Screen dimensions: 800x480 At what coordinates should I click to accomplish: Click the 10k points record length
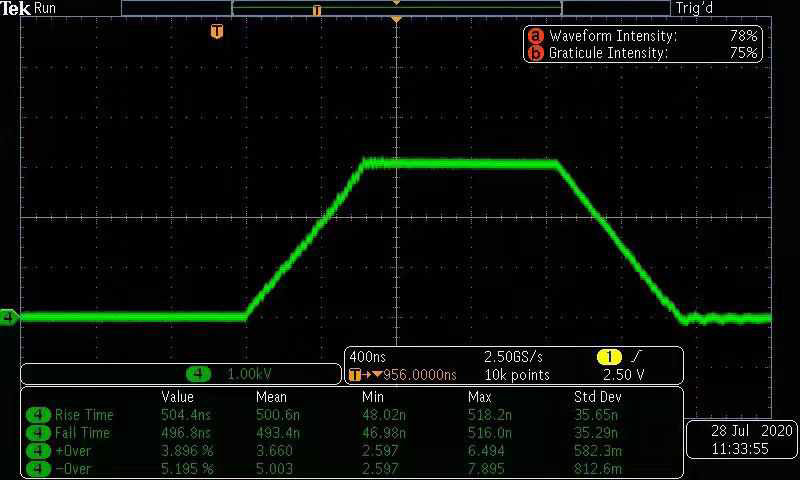(x=517, y=375)
